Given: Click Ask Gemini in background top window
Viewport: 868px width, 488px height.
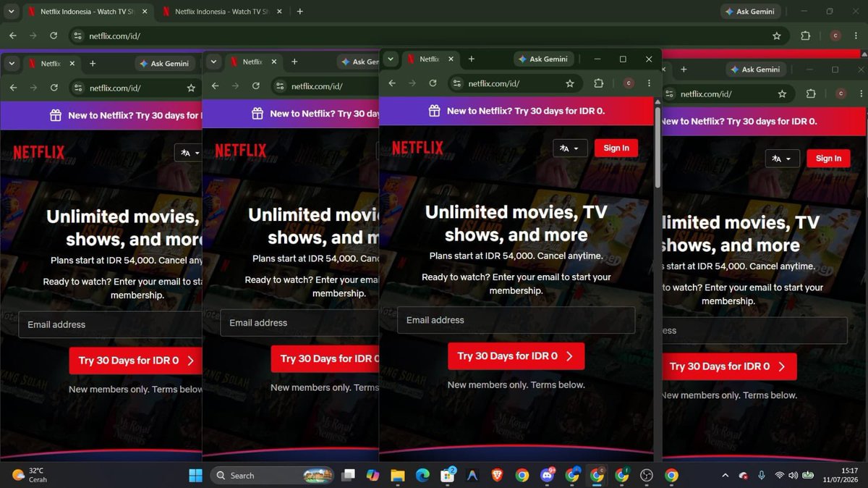Looking at the screenshot, I should [751, 12].
